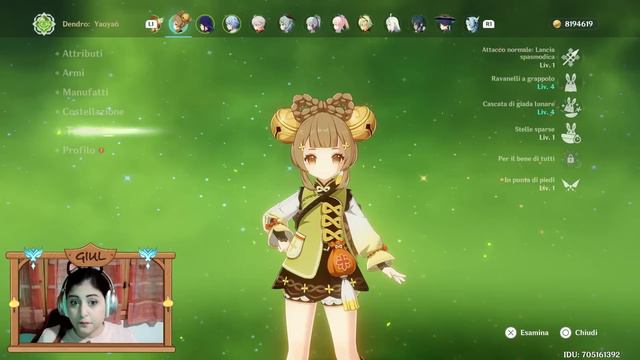640x360 pixels.
Task: Select the pink-haired character avatar
Action: 340,24
